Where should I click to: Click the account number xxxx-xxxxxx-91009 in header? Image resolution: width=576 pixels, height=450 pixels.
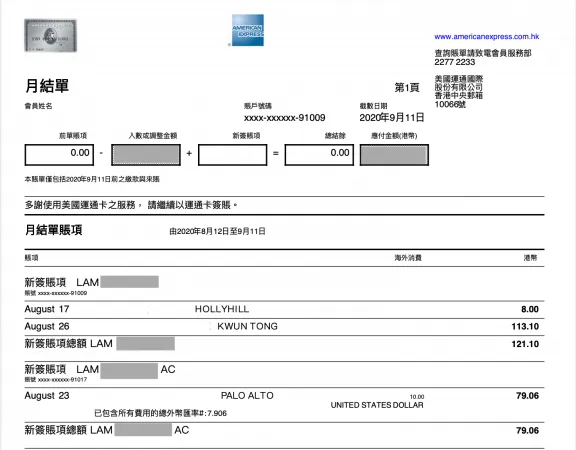click(x=284, y=118)
